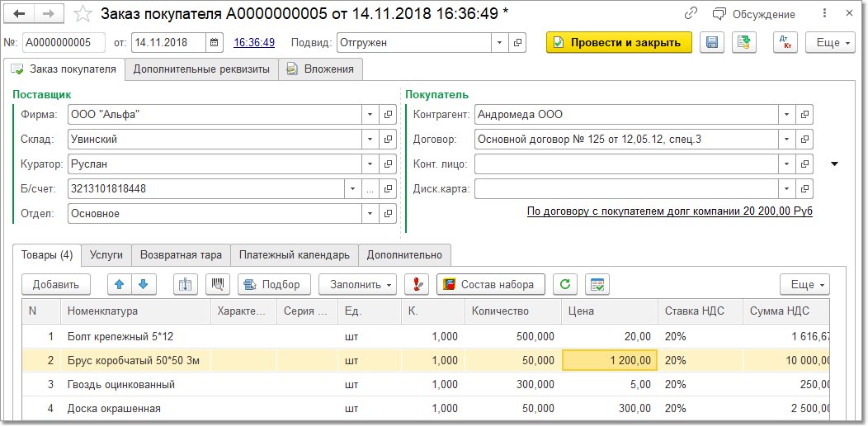Select the Товары (4) tab

point(47,255)
